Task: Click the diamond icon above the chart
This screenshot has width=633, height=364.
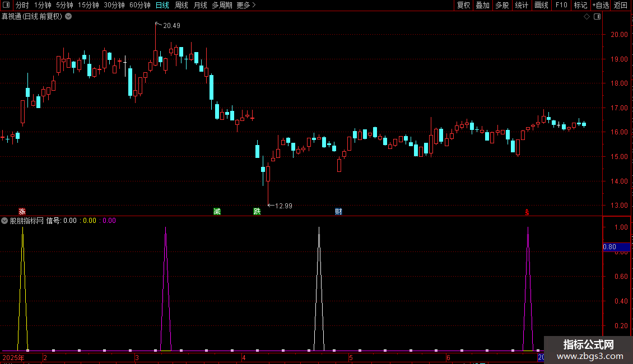Action: [587, 17]
